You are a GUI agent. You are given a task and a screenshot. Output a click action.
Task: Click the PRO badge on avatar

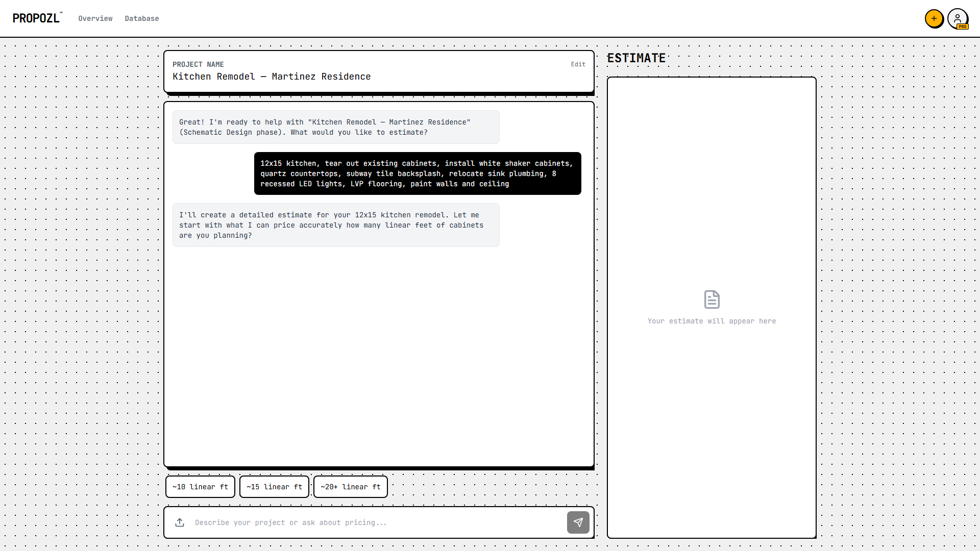pyautogui.click(x=962, y=27)
